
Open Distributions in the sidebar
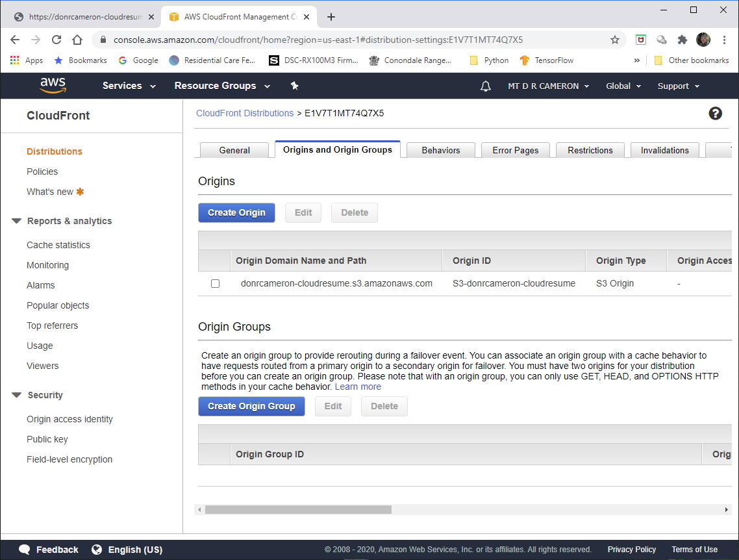tap(54, 151)
